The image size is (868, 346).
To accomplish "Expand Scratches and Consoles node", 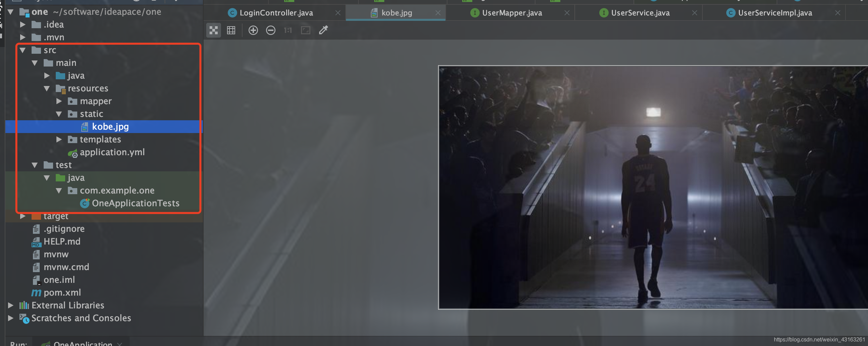I will [x=10, y=318].
